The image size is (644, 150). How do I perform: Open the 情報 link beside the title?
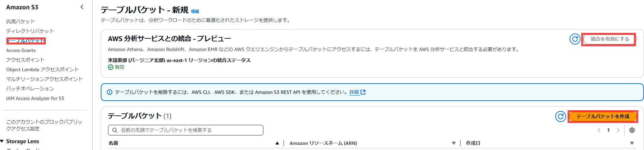(195, 11)
